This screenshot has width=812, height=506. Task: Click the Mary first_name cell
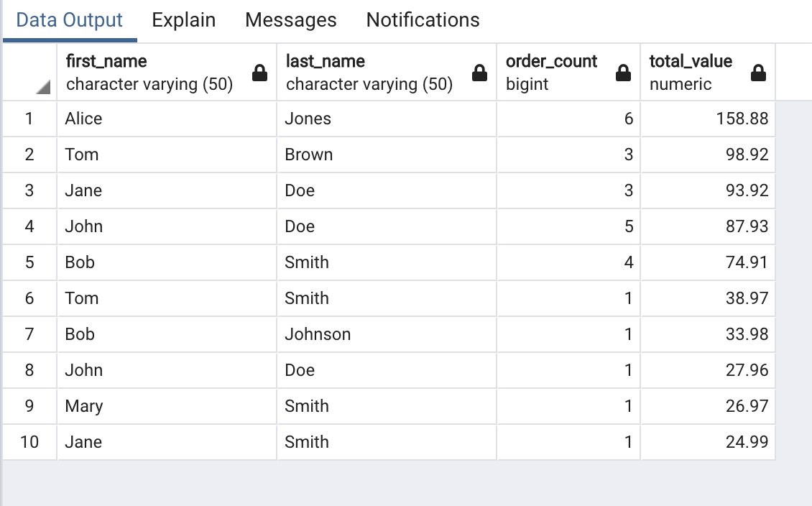point(167,407)
